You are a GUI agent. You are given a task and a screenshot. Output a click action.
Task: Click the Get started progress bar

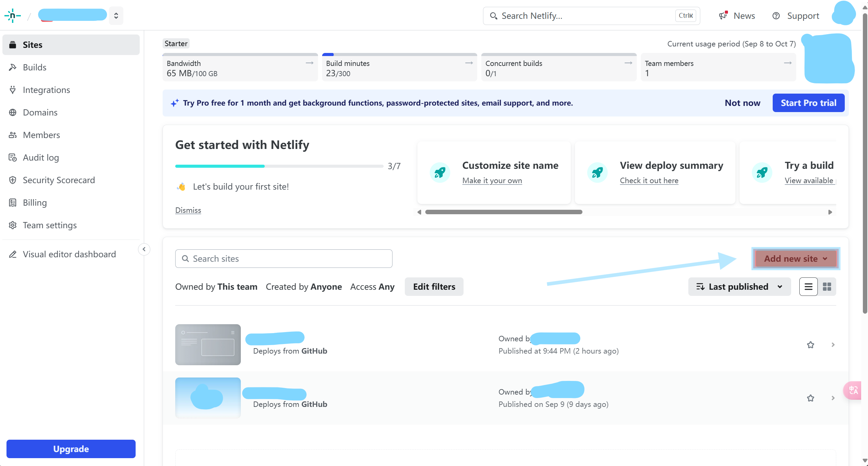click(279, 166)
